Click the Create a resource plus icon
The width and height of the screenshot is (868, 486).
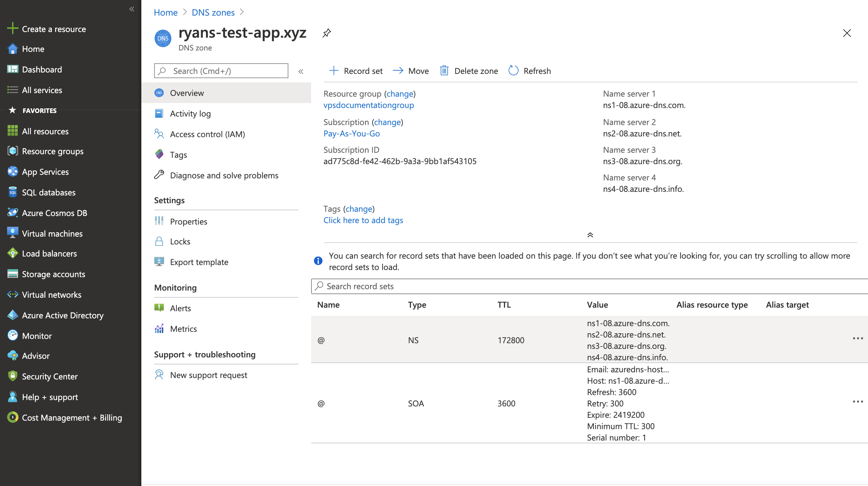(13, 29)
